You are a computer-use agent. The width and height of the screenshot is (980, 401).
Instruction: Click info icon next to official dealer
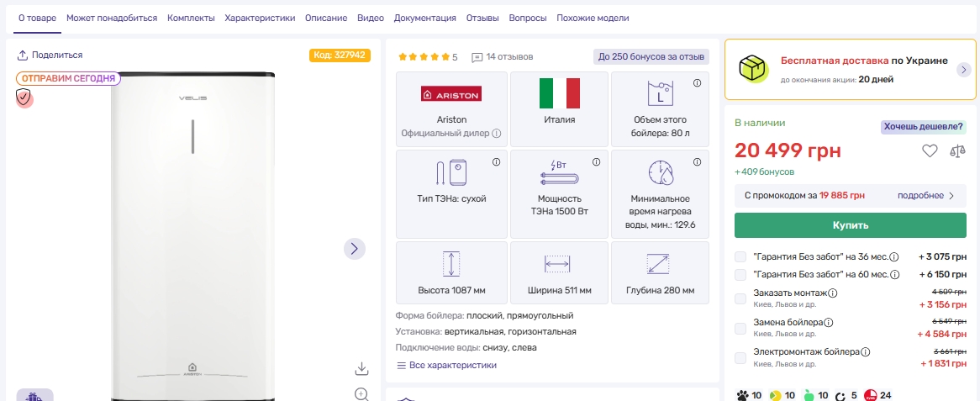click(497, 134)
